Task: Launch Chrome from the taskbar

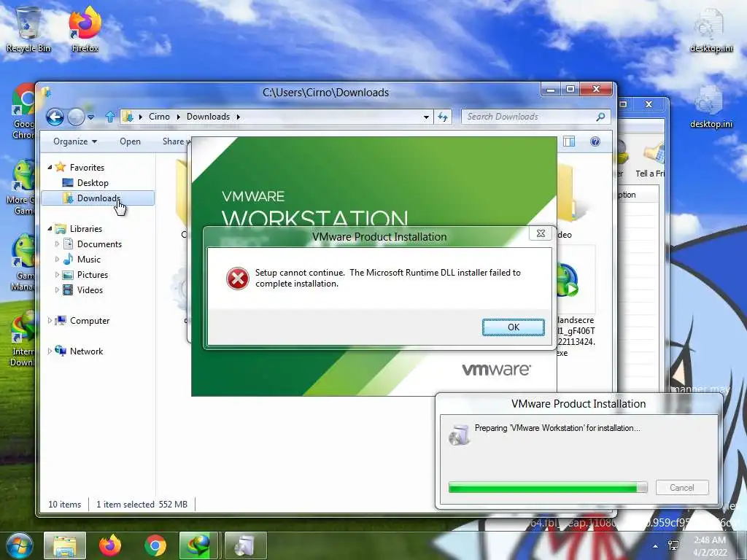Action: pyautogui.click(x=155, y=545)
